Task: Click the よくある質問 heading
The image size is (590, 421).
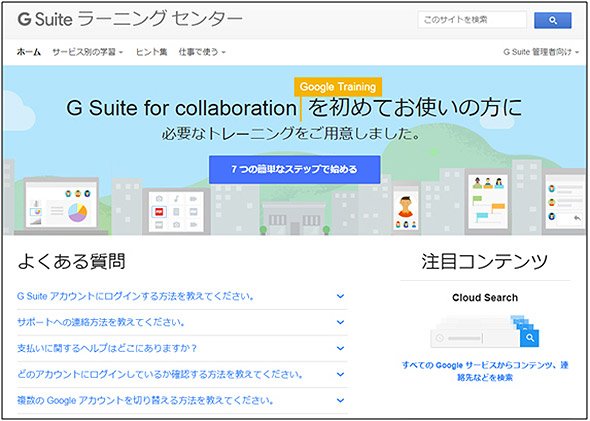Action: click(x=71, y=261)
